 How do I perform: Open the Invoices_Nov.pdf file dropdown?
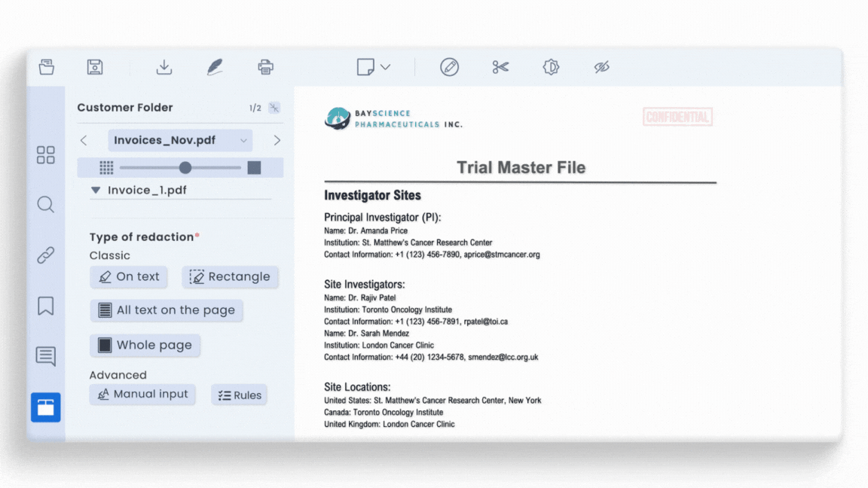point(180,141)
